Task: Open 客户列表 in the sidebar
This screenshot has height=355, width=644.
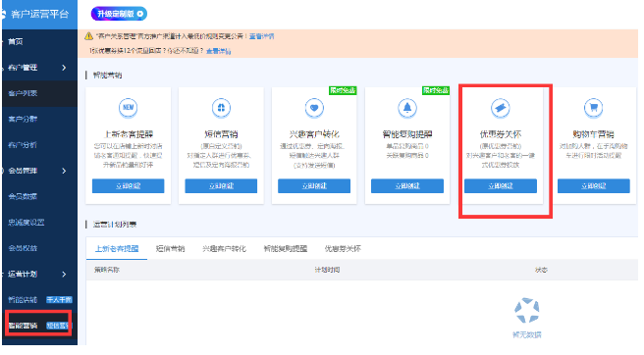Action: (23, 93)
